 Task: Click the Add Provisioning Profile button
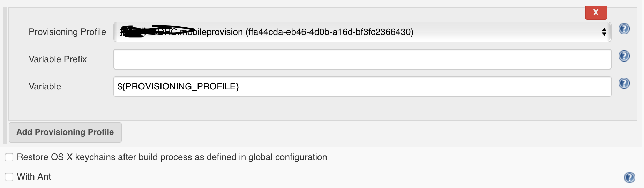coord(65,132)
